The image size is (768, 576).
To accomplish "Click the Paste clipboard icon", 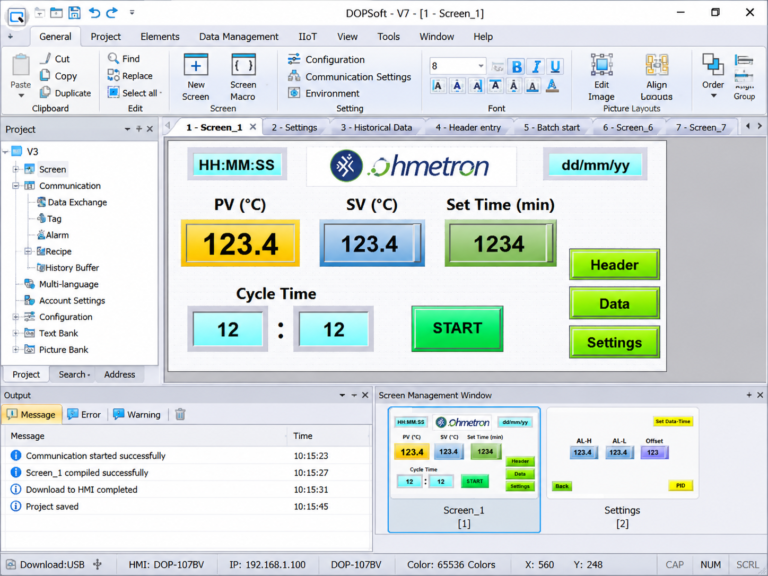I will pos(21,66).
